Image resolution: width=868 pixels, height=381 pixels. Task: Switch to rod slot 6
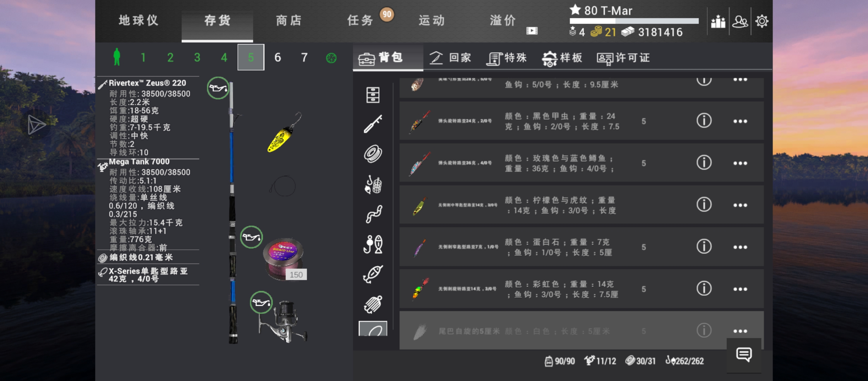tap(278, 57)
